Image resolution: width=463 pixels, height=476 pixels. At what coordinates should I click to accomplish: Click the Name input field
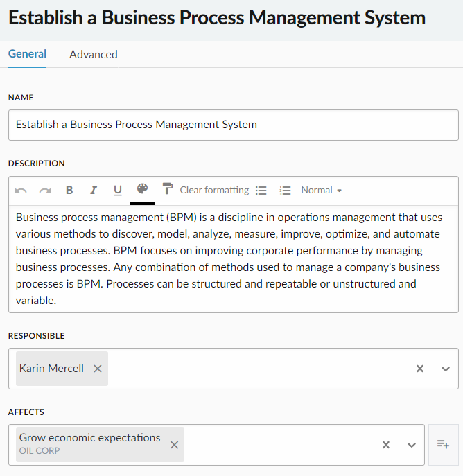(x=233, y=125)
